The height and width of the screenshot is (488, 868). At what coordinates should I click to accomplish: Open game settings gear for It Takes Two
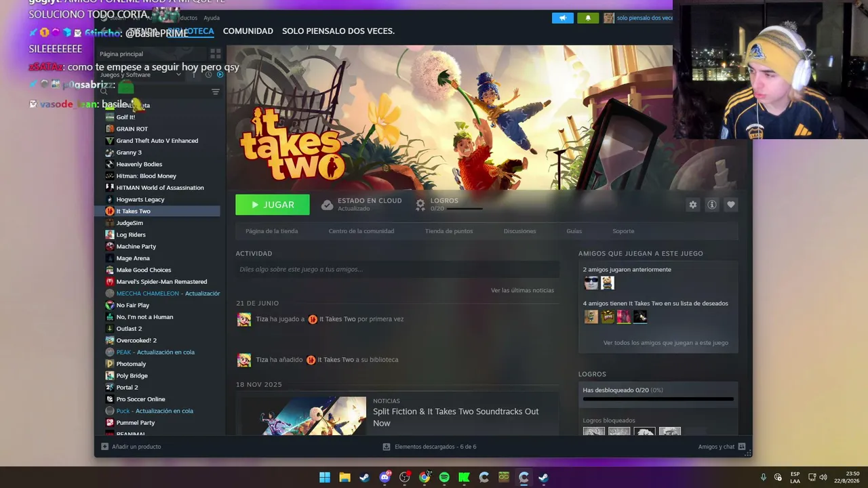[x=692, y=205]
